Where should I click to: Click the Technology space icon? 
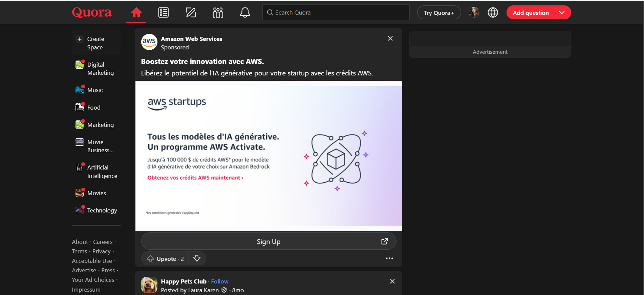click(80, 210)
